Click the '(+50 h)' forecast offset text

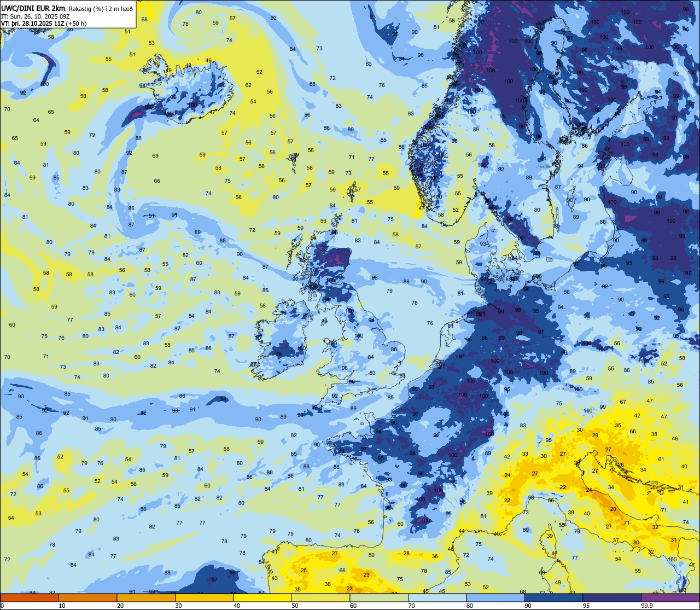click(77, 23)
